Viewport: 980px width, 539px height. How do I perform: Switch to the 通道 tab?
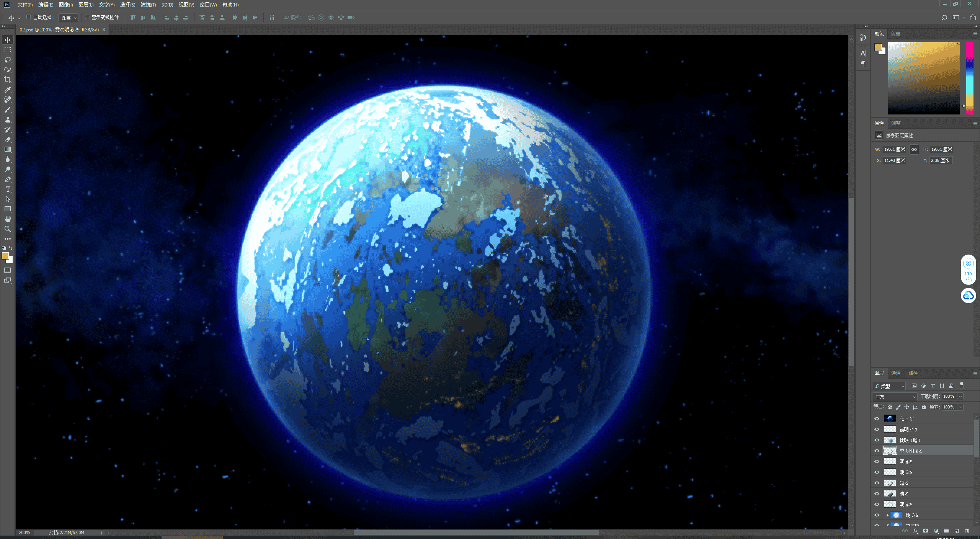pos(896,373)
